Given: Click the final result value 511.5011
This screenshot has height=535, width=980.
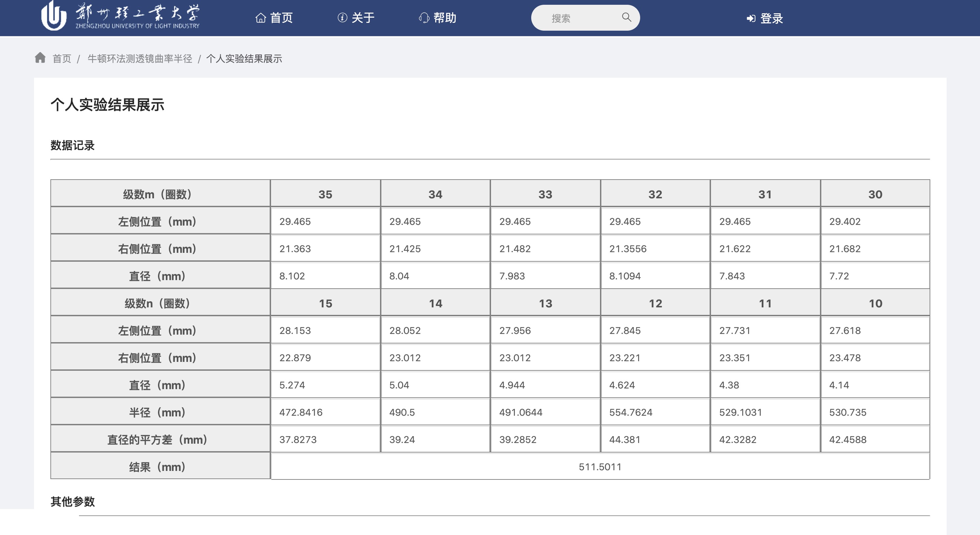Looking at the screenshot, I should [x=600, y=466].
